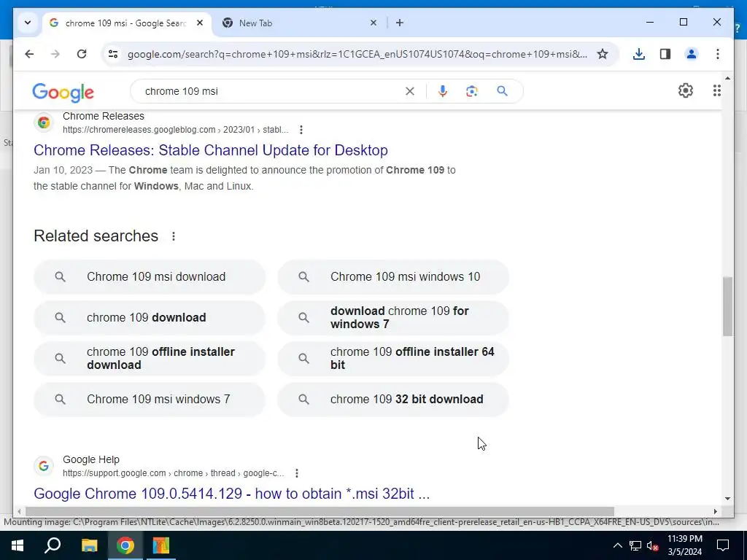Click Chrome icon in taskbar
Screen dimensions: 747x560
pos(125,545)
